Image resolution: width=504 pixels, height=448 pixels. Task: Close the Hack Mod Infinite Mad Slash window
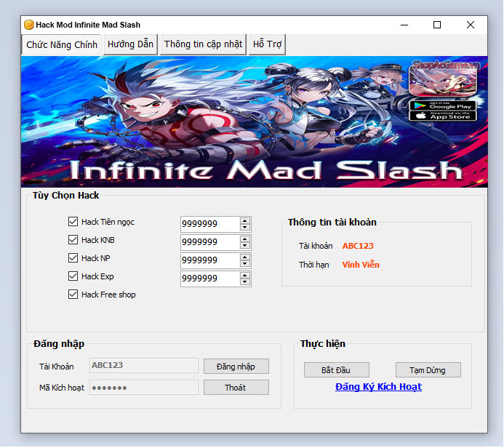pyautogui.click(x=471, y=25)
